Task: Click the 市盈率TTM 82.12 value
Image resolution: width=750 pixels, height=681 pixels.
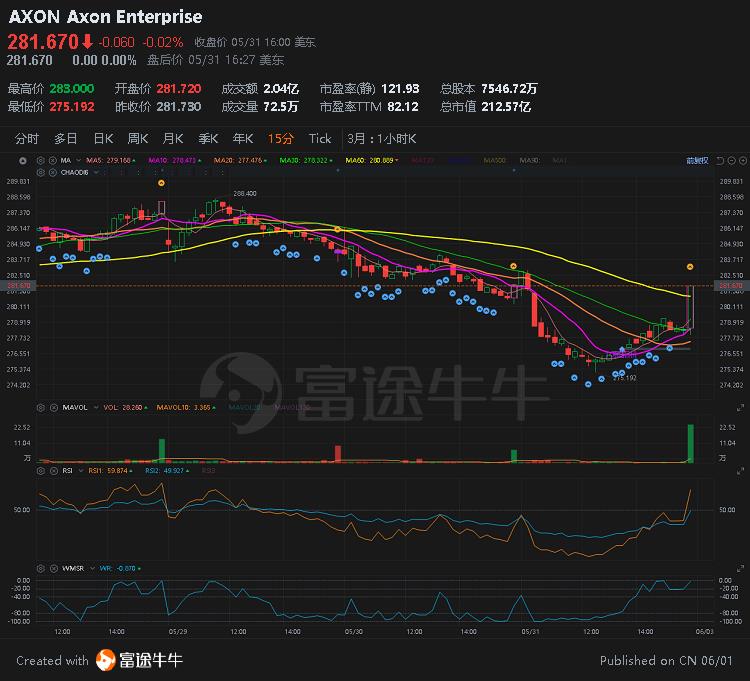Action: (x=403, y=106)
